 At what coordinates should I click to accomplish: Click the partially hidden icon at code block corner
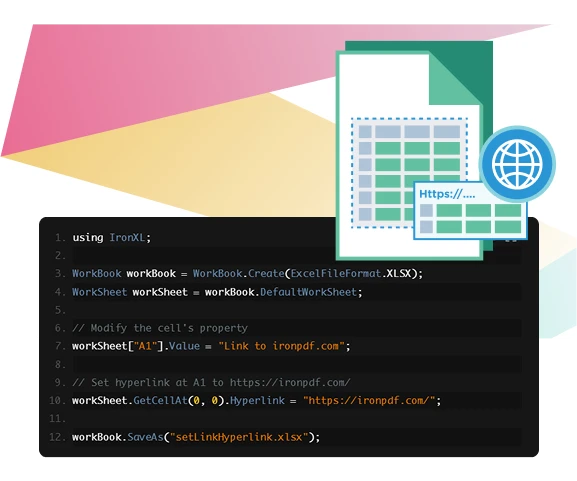pos(511,240)
